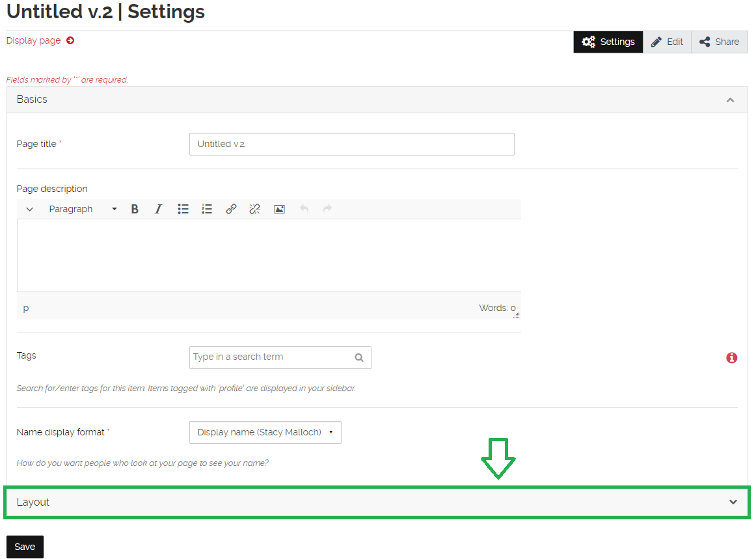Open the Name display format dropdown

tap(265, 432)
